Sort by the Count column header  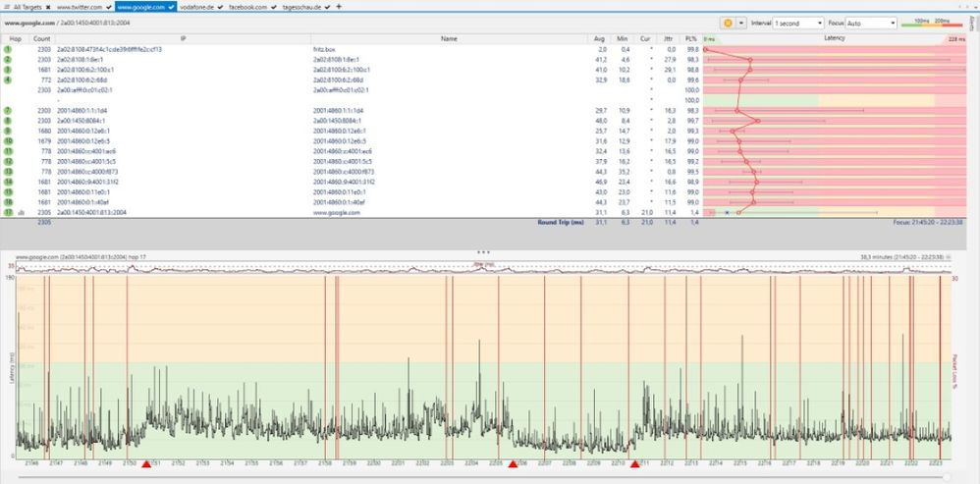[42, 38]
